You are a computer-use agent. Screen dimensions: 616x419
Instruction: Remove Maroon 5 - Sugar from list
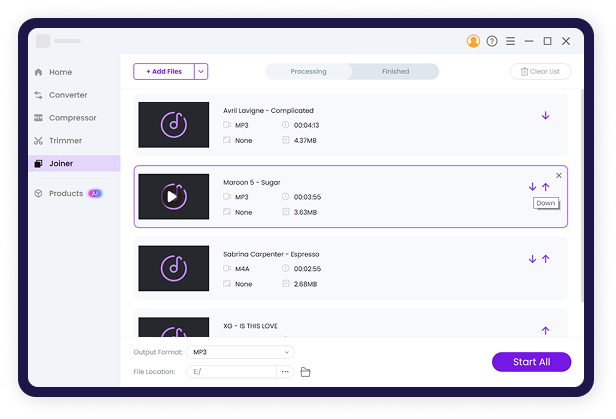pos(559,175)
